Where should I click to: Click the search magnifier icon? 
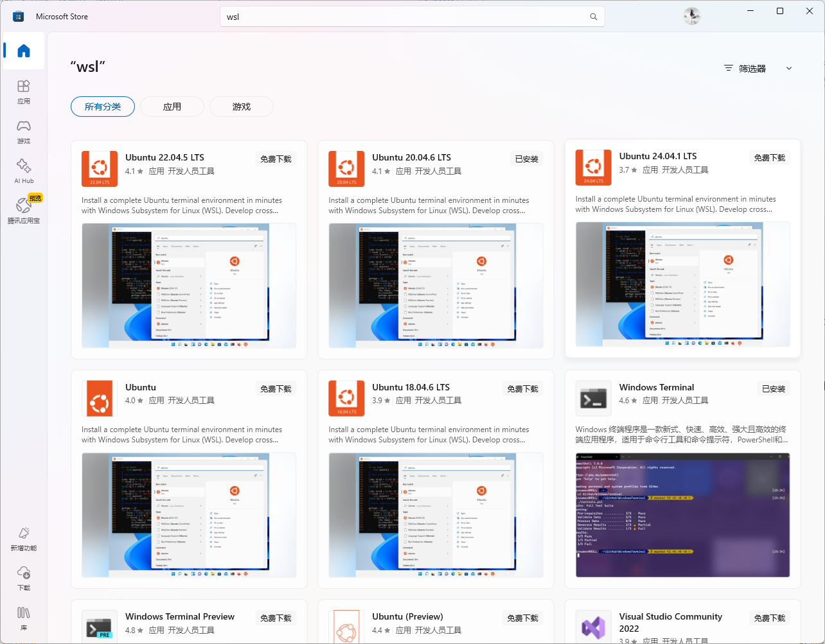(594, 17)
